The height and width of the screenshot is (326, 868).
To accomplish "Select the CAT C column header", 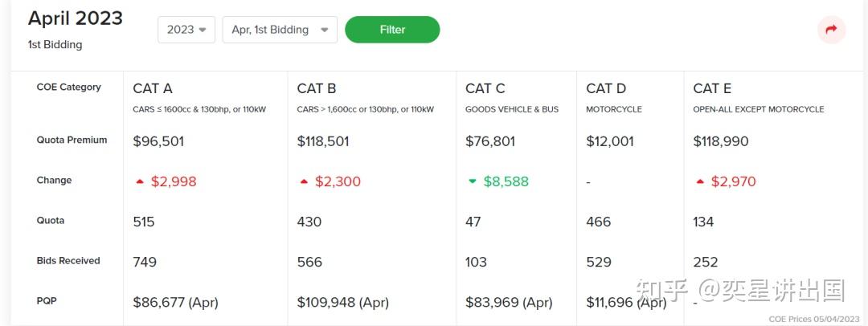I will (485, 88).
